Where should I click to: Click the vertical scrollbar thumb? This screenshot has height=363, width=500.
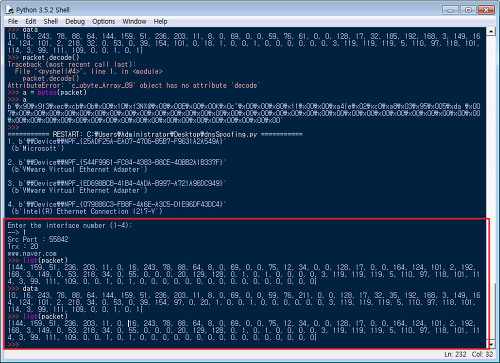tap(491, 311)
